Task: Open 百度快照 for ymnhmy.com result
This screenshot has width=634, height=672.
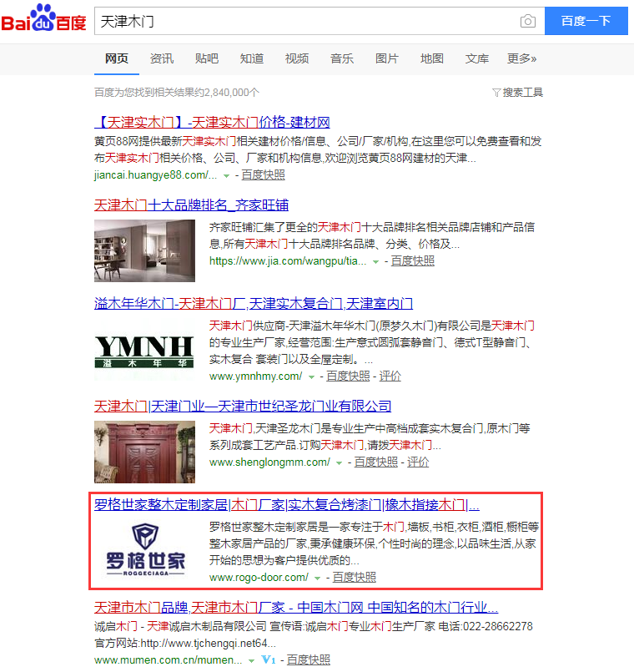Action: click(348, 376)
